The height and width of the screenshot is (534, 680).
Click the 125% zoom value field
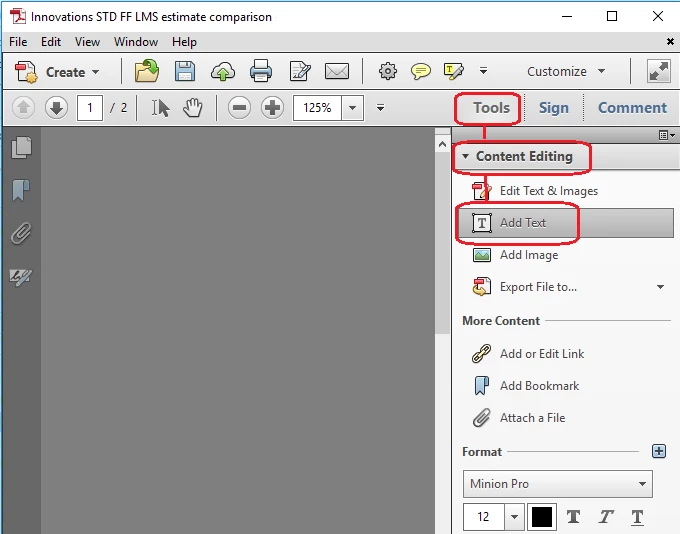[x=317, y=108]
